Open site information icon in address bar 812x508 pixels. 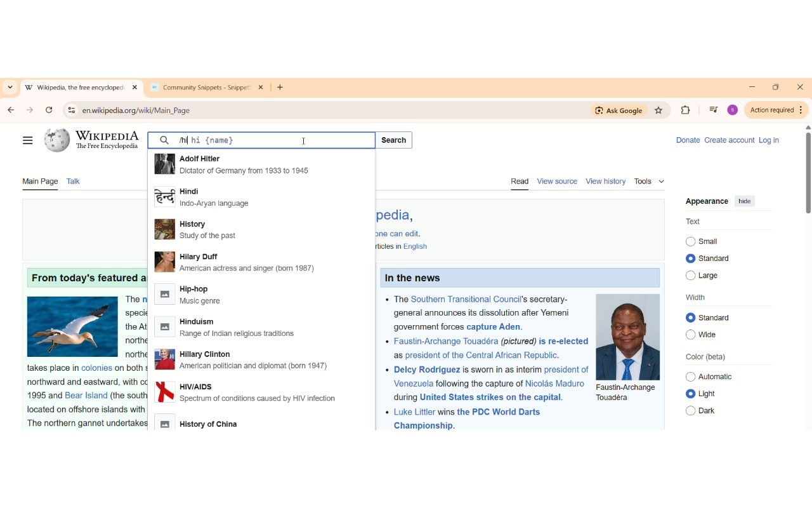coord(72,110)
